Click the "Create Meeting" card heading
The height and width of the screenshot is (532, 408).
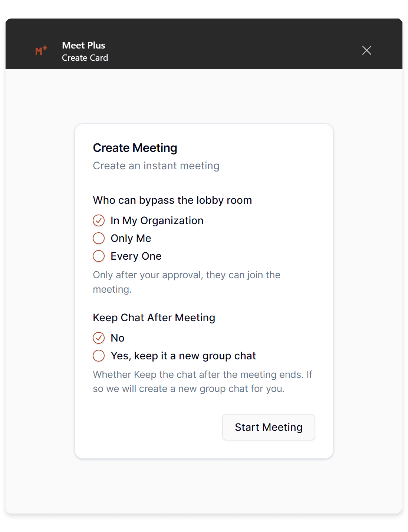point(135,148)
